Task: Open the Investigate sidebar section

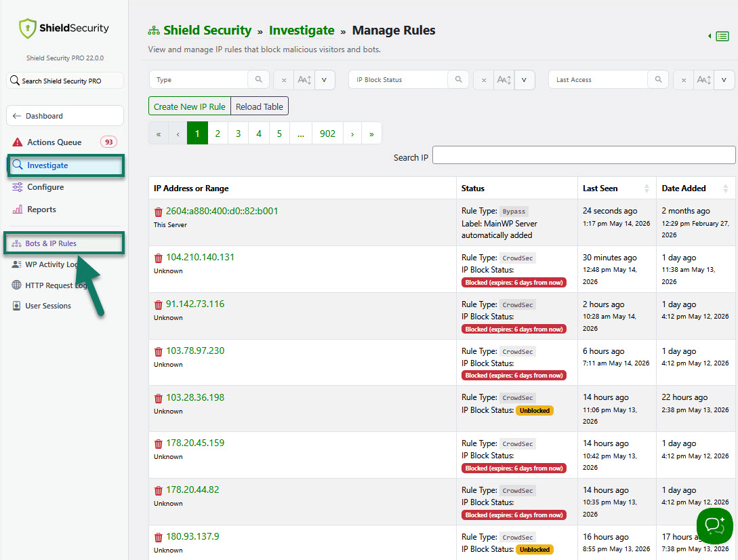Action: (66, 165)
